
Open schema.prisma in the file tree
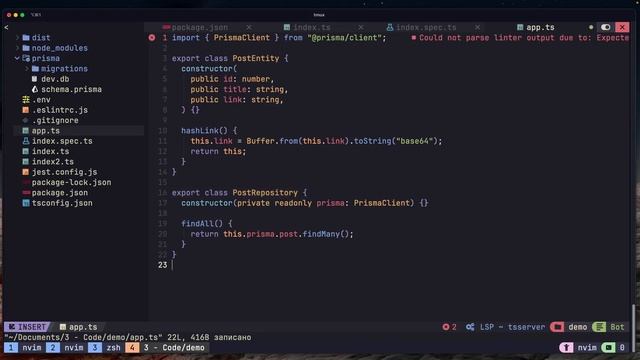71,89
